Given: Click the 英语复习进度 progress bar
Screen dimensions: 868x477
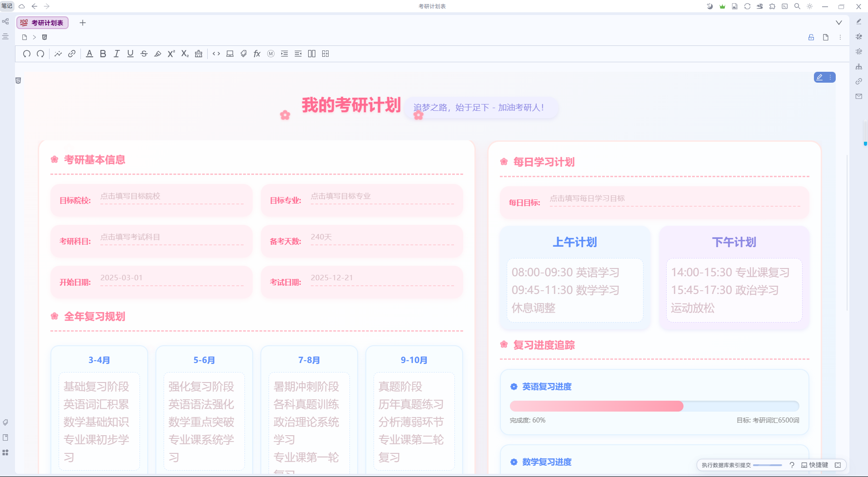Looking at the screenshot, I should point(654,406).
